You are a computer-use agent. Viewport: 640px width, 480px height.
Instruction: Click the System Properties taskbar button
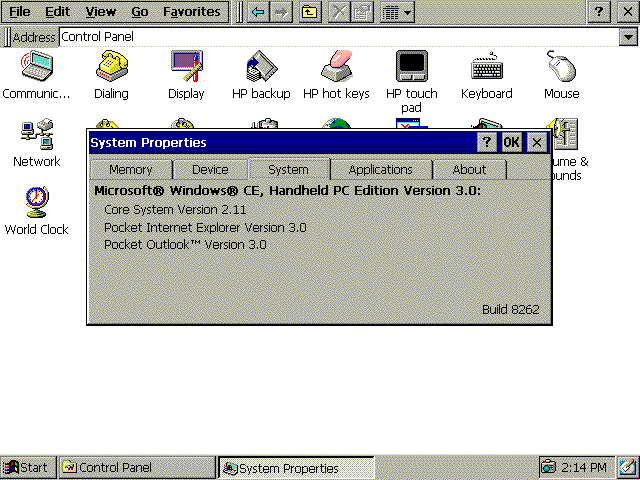(x=297, y=468)
